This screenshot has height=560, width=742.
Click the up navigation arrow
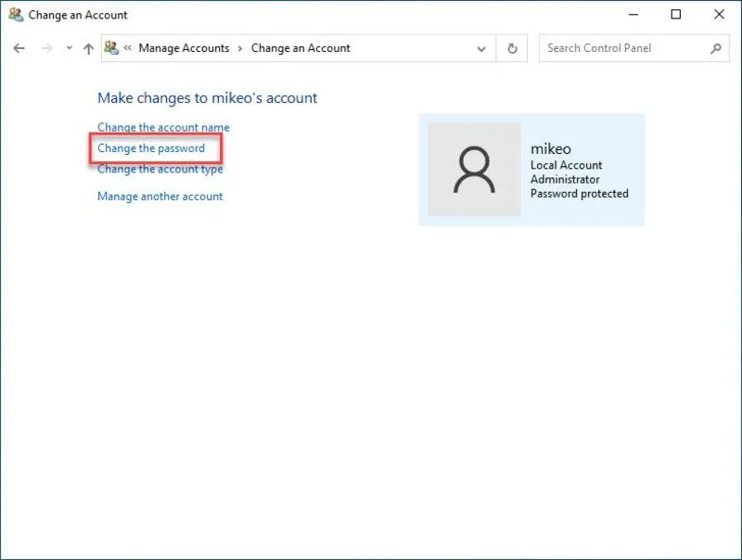pos(89,48)
